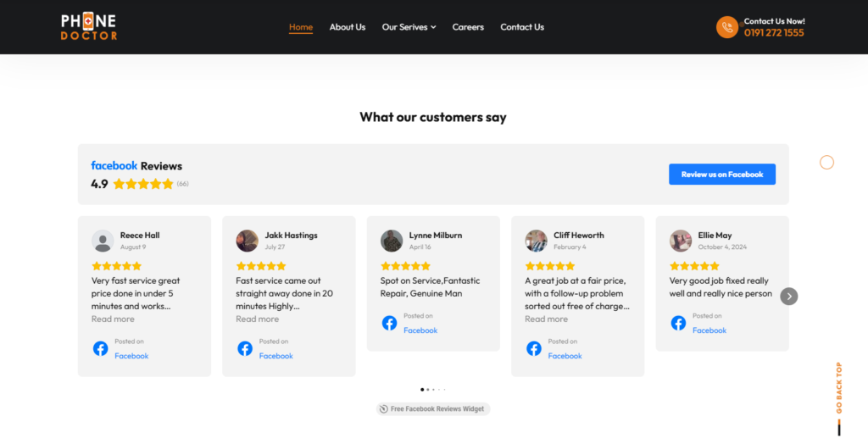
Task: Click Facebook icon on Reece Hall's review
Action: click(100, 348)
